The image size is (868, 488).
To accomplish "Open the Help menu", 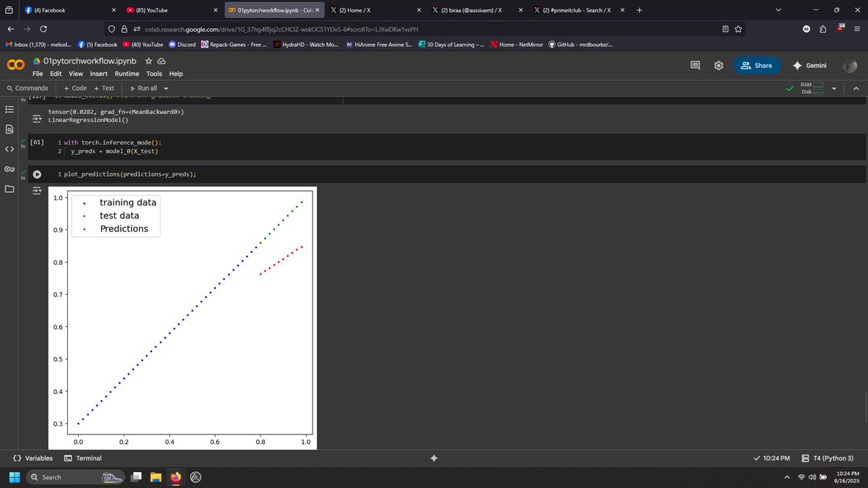I will 176,74.
